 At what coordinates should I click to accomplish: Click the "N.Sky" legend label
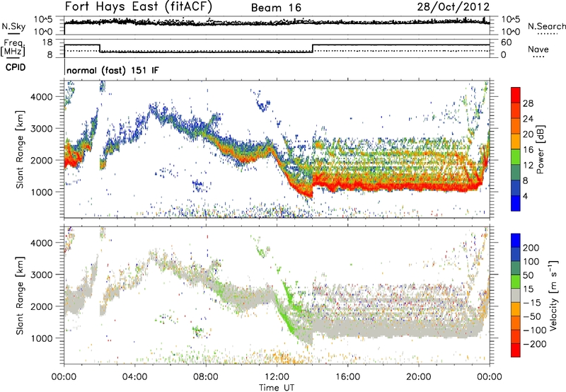[13, 26]
